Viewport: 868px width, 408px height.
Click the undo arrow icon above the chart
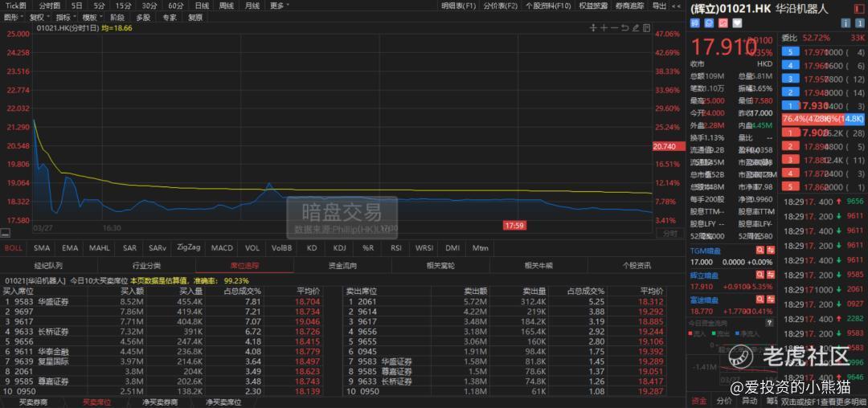[x=624, y=27]
